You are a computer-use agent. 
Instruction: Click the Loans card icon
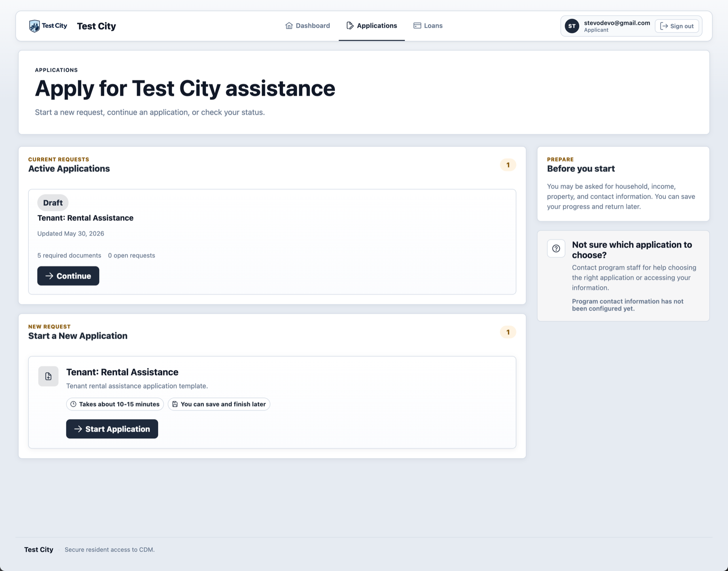click(x=417, y=25)
